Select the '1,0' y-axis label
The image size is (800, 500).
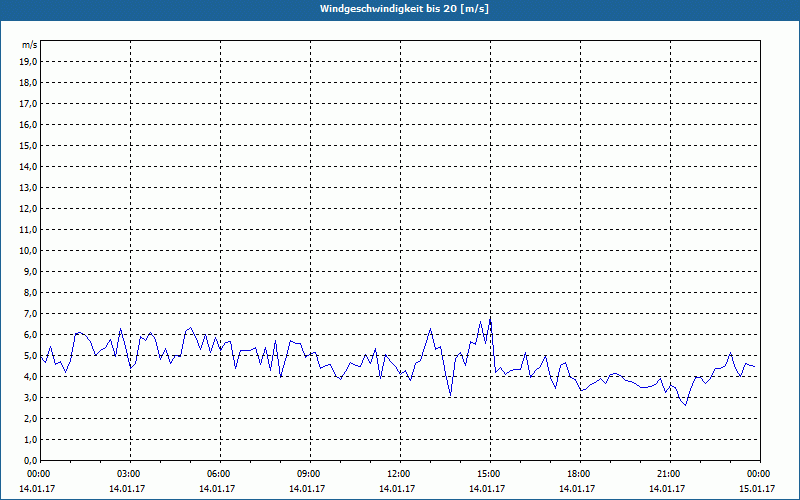pos(30,439)
